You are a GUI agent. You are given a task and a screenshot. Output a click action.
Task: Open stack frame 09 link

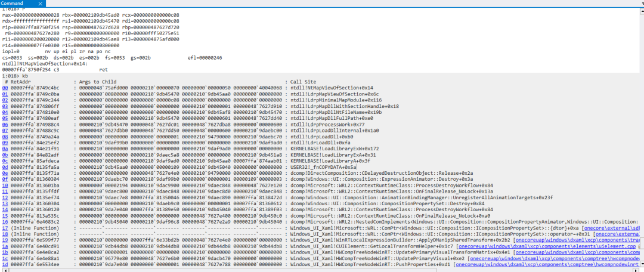(x=5, y=143)
